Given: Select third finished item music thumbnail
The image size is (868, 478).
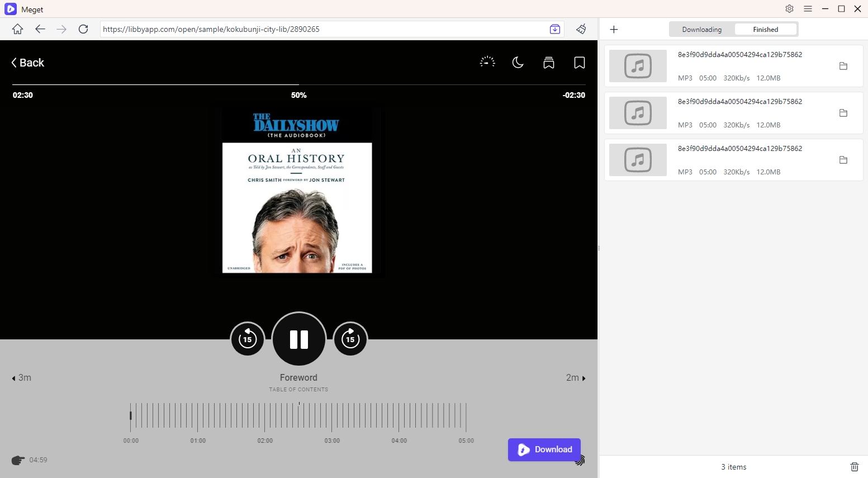Looking at the screenshot, I should coord(638,160).
